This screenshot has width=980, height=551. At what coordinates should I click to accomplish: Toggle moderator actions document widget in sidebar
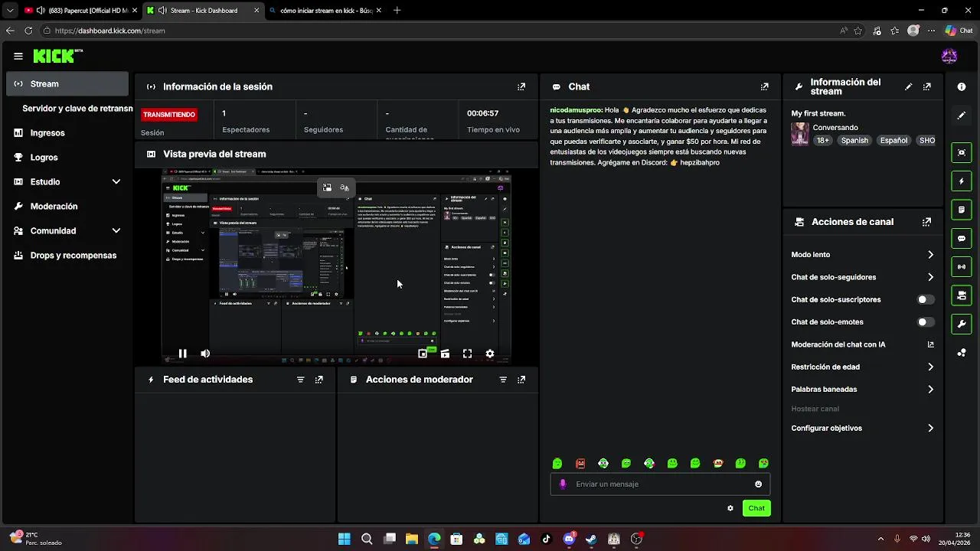pyautogui.click(x=962, y=210)
